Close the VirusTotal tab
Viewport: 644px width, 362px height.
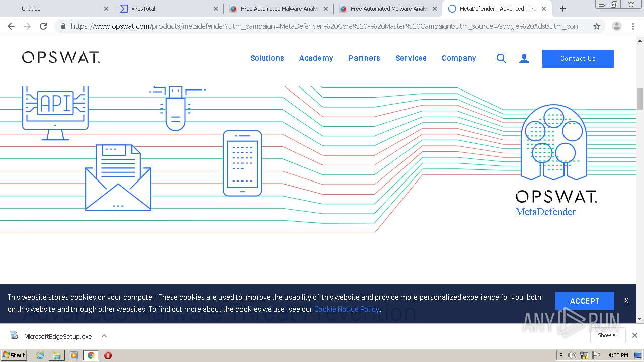point(216,9)
